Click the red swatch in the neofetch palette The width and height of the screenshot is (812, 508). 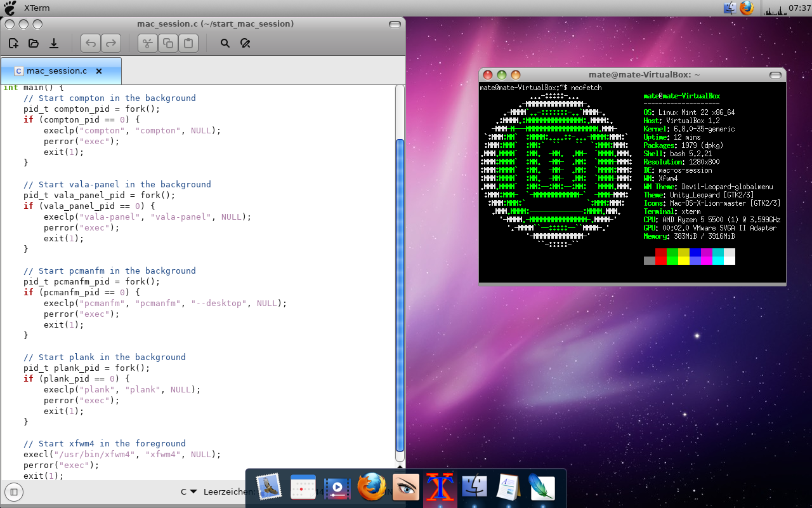pyautogui.click(x=661, y=256)
